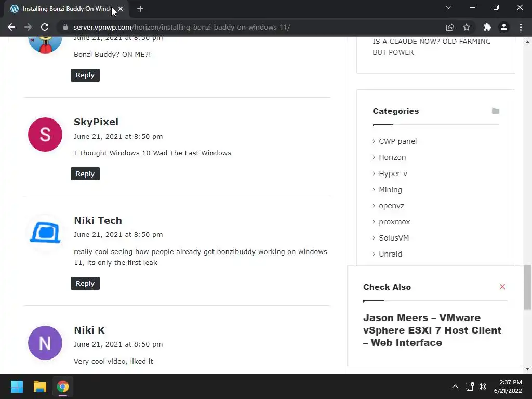Share this page via share icon

[450, 27]
